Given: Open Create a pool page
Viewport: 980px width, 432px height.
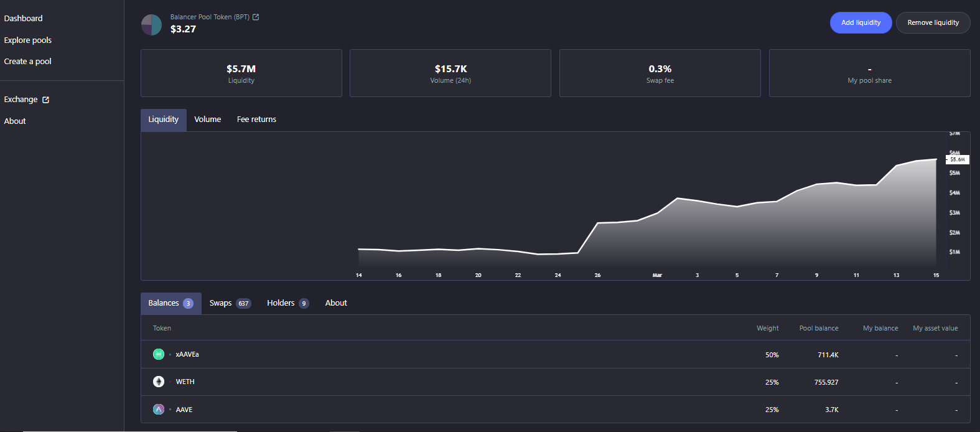Looking at the screenshot, I should coord(27,61).
